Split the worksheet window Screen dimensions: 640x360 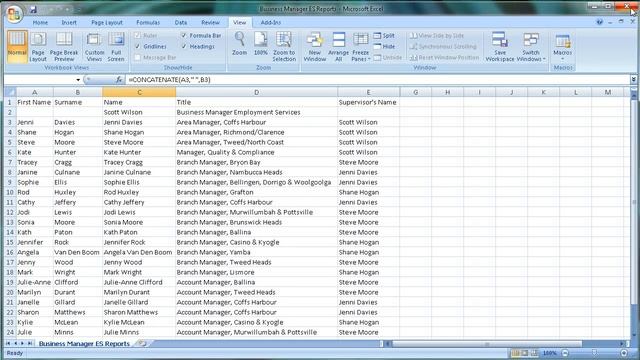click(384, 36)
